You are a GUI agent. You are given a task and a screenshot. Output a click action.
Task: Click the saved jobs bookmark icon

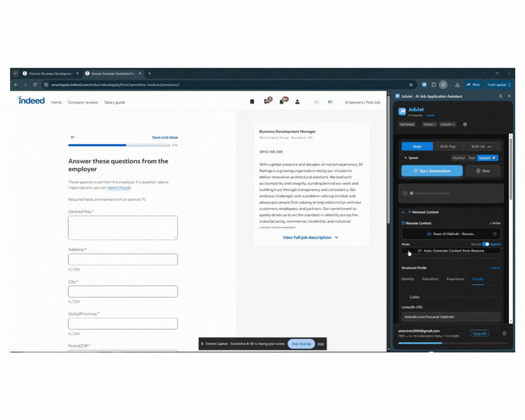coord(252,102)
